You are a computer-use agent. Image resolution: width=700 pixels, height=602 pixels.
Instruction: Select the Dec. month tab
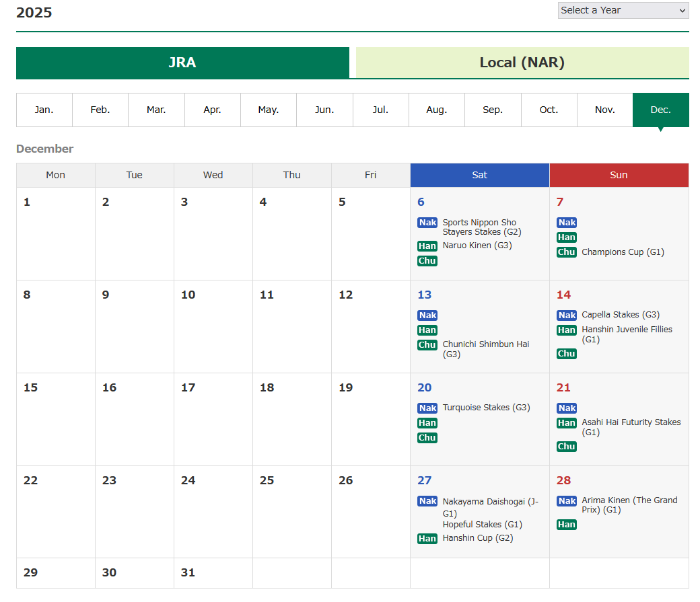point(661,110)
